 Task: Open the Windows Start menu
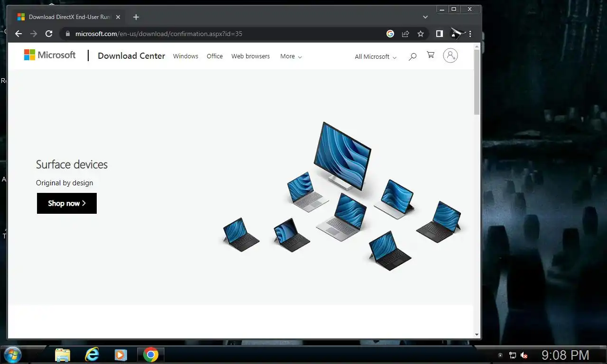tap(12, 355)
